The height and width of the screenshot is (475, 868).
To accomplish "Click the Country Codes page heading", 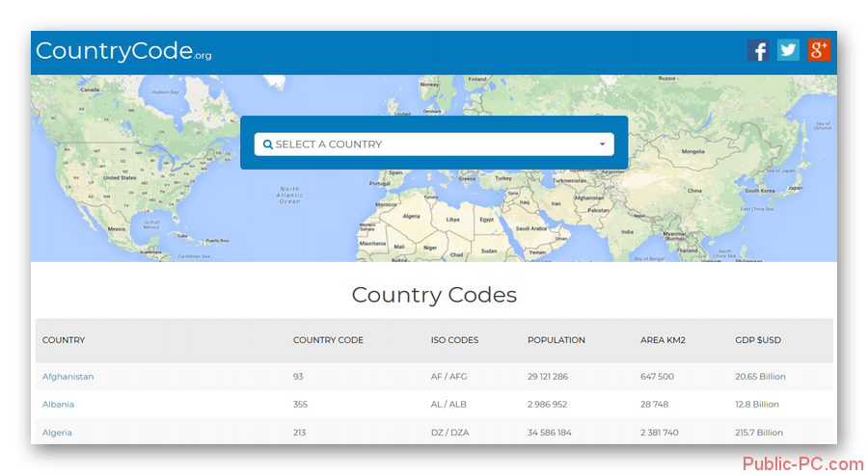I will (434, 295).
